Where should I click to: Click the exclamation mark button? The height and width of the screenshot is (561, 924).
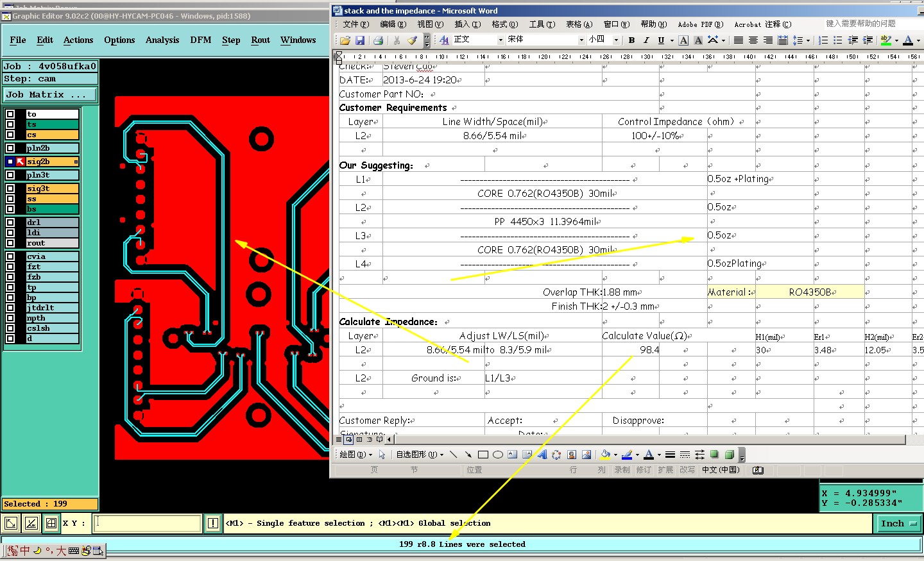(x=213, y=523)
